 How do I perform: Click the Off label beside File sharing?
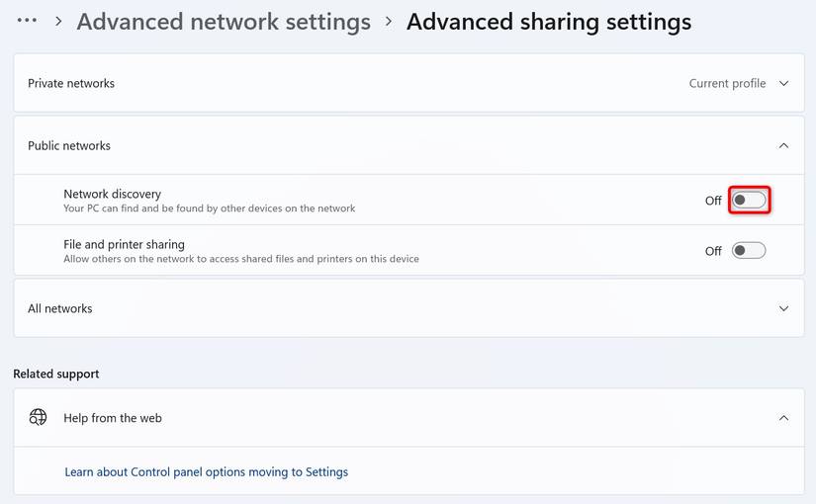pos(713,251)
